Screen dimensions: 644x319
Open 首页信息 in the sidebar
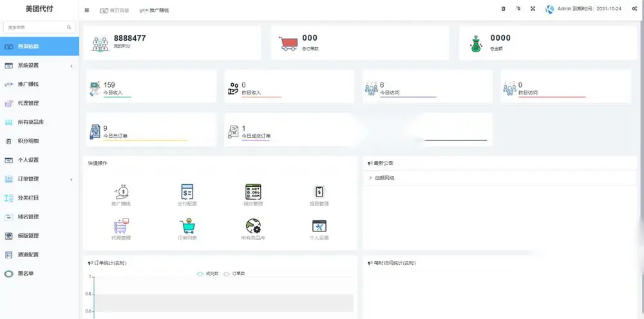[39, 46]
